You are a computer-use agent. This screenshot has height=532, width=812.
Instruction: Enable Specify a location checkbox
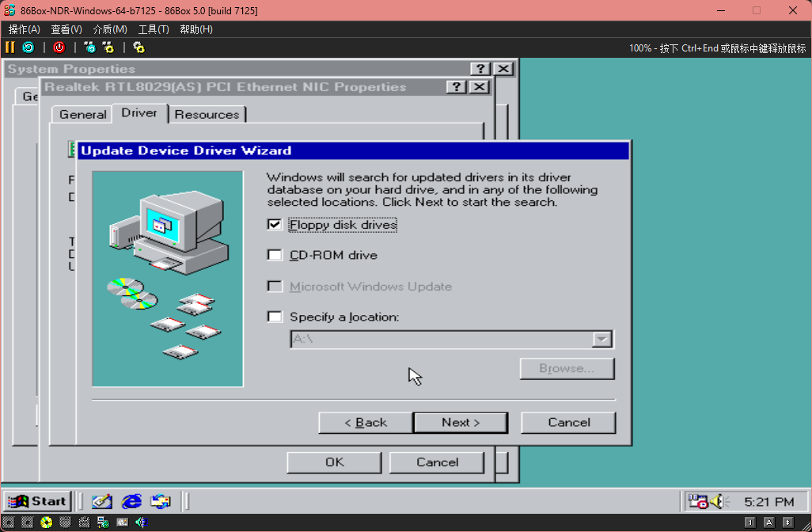(x=275, y=317)
